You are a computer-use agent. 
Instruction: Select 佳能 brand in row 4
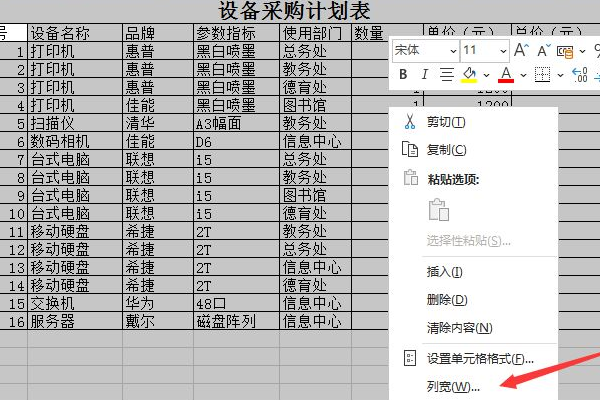click(x=158, y=105)
